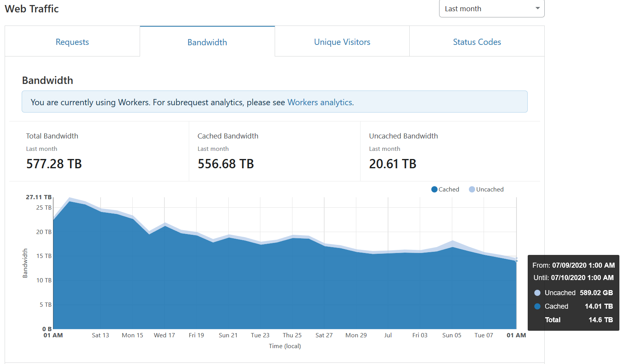This screenshot has width=631, height=364.
Task: Open the Unique Visitors tab
Action: point(342,42)
